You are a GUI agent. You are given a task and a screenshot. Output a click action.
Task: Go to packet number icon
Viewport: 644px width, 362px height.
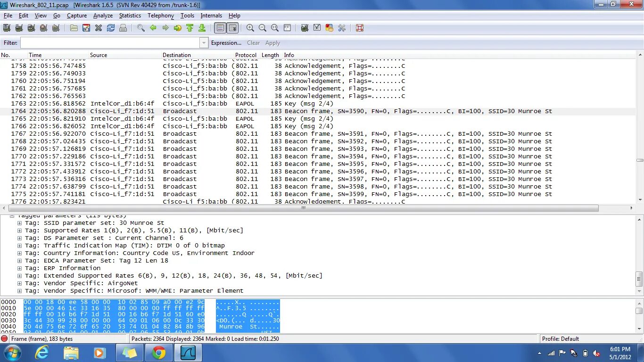tap(178, 28)
